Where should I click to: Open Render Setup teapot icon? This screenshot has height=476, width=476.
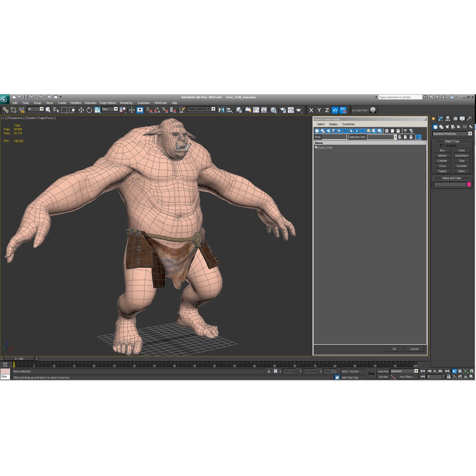coord(283,110)
